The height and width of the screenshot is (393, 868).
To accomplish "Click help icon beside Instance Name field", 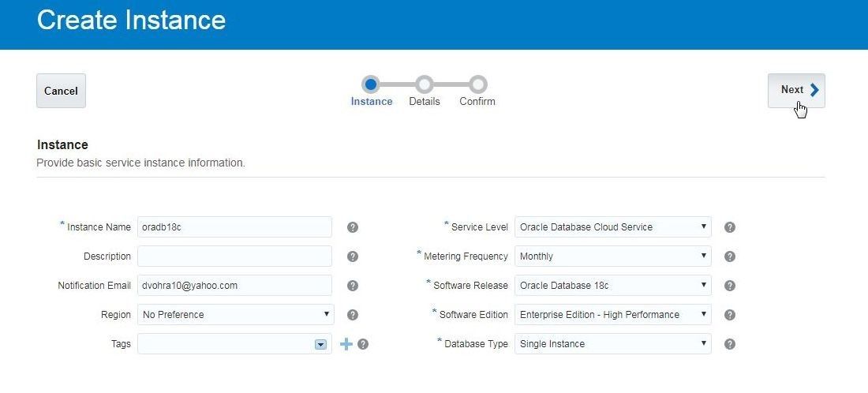I will 353,227.
